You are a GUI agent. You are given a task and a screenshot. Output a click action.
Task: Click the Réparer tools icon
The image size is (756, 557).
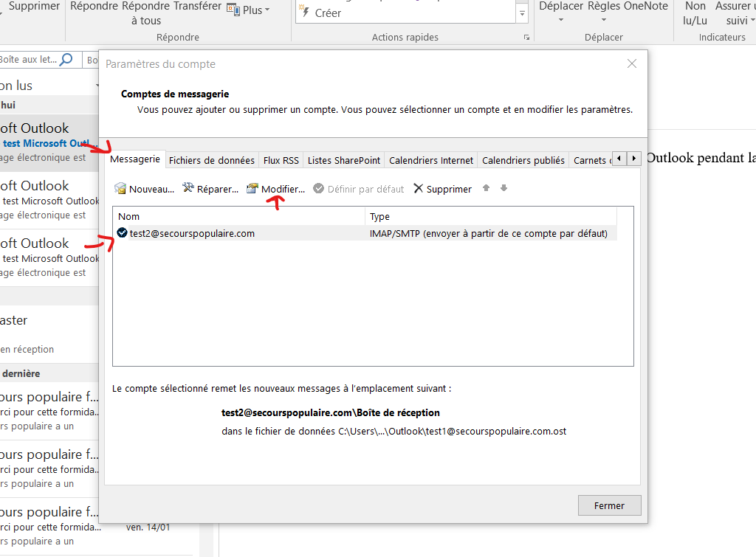coord(188,189)
